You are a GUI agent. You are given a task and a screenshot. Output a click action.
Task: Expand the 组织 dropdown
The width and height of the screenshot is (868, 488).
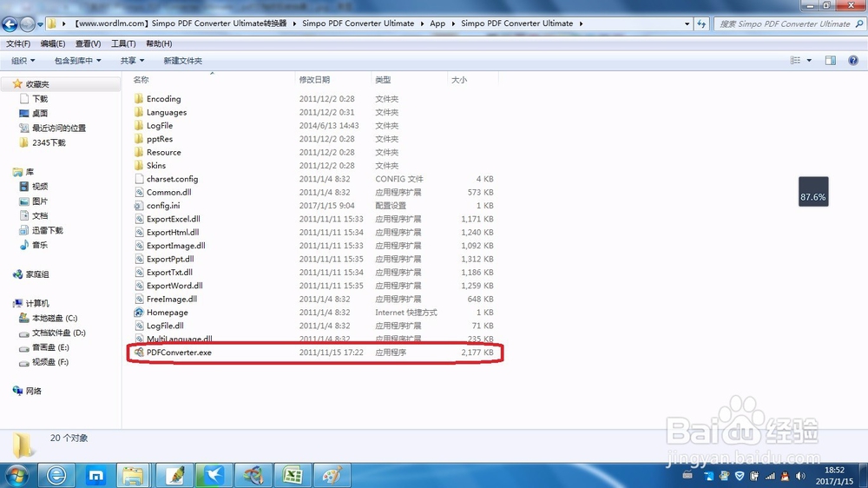tap(23, 61)
